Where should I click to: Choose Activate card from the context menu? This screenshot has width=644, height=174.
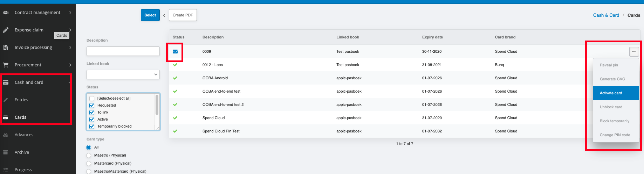click(616, 93)
